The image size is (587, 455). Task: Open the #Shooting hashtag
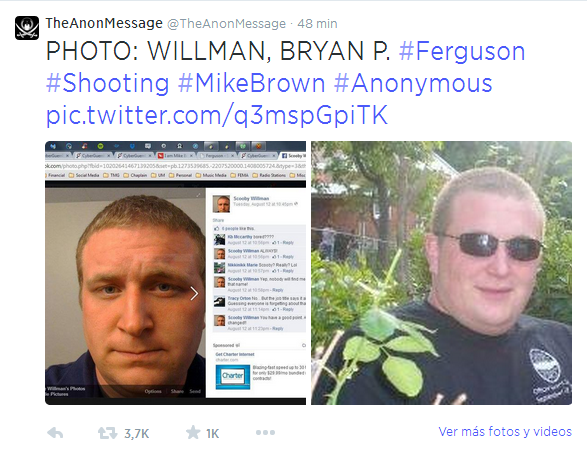pyautogui.click(x=107, y=83)
